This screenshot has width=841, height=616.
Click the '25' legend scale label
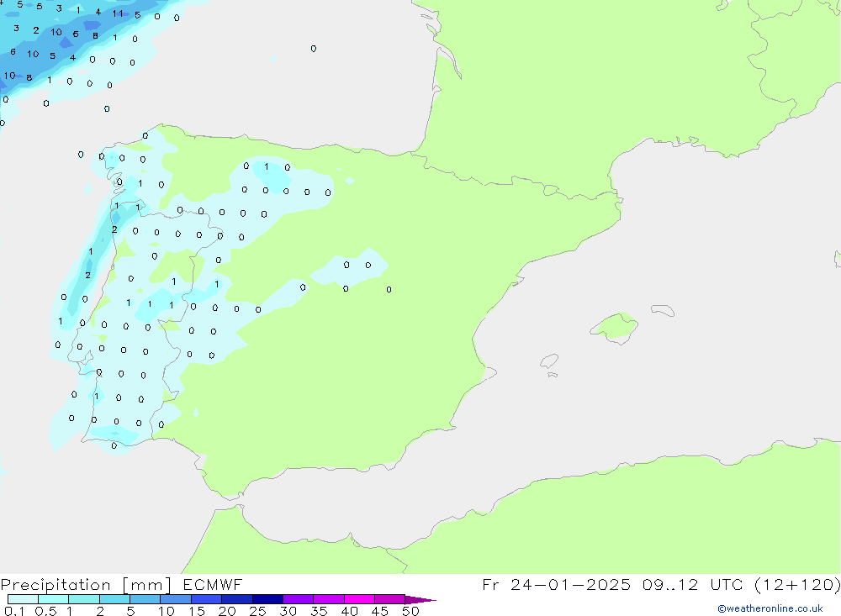tap(258, 611)
